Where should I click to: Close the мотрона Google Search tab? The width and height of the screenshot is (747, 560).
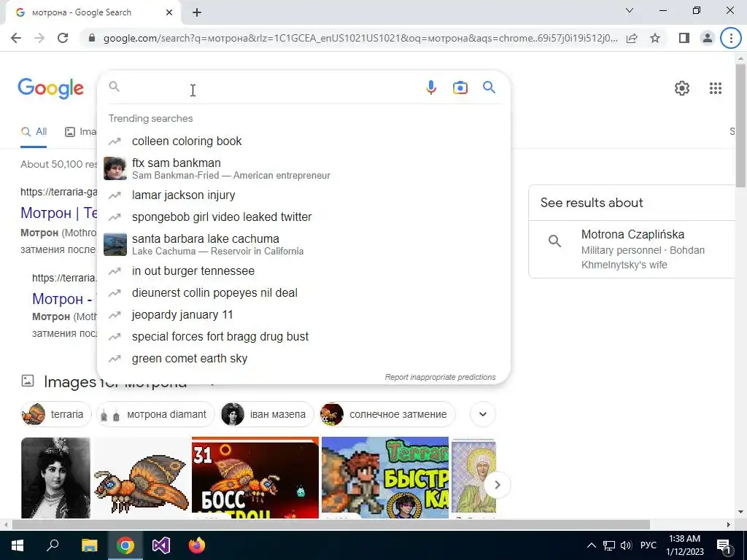pyautogui.click(x=169, y=12)
